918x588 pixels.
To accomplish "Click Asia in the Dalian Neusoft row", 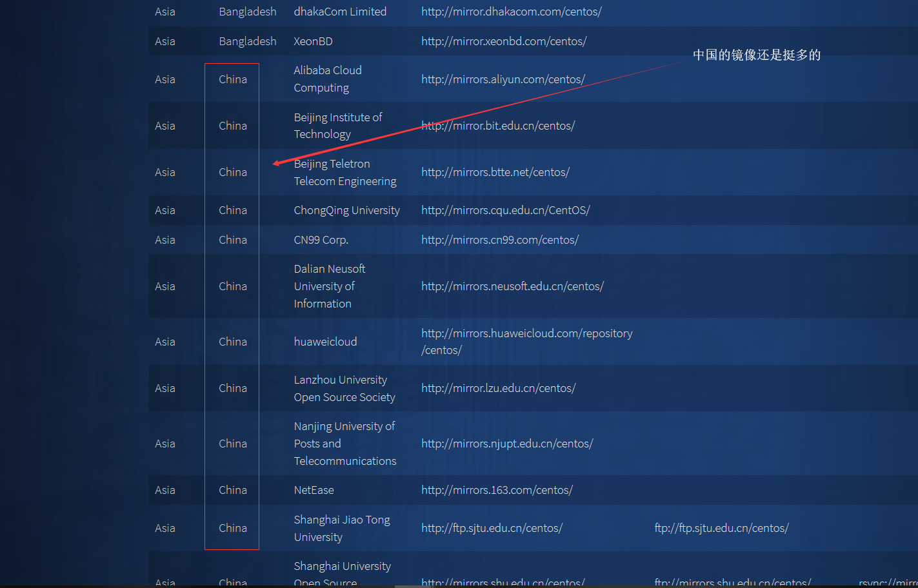I will (x=165, y=286).
